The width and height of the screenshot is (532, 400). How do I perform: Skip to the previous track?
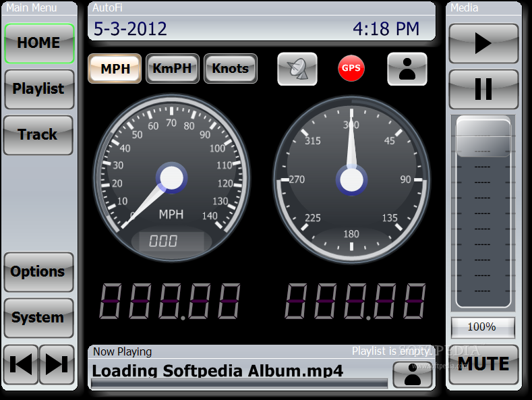coord(21,364)
